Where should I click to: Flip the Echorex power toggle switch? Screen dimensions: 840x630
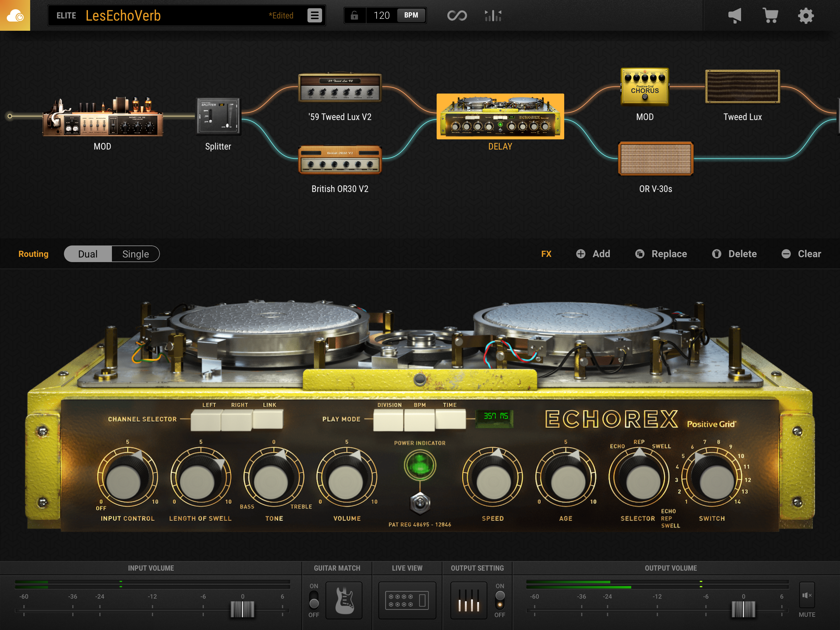tap(420, 503)
